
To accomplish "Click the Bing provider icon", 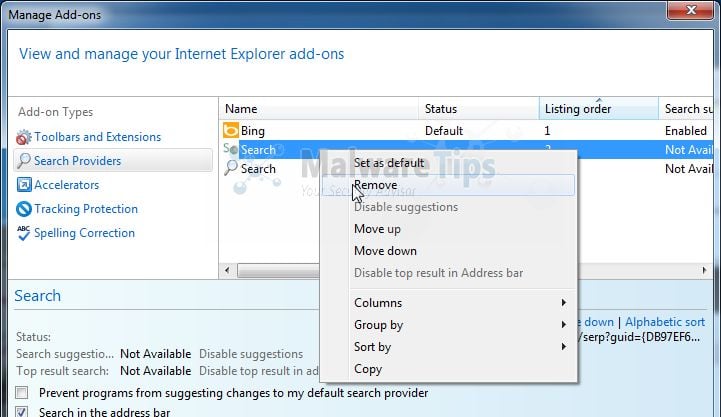I will pyautogui.click(x=231, y=131).
